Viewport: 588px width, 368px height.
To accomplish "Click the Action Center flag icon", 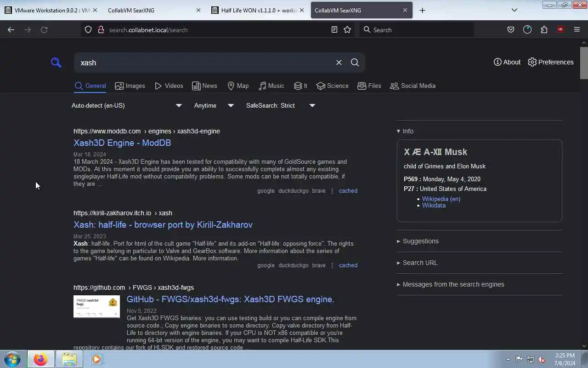I will pyautogui.click(x=519, y=359).
